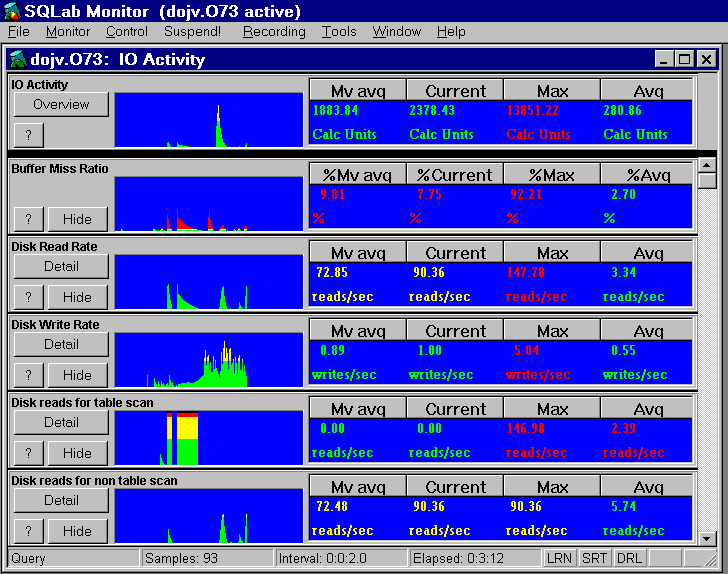Image resolution: width=728 pixels, height=574 pixels.
Task: Click the non table scan Avg value 5.74
Action: pyautogui.click(x=623, y=506)
